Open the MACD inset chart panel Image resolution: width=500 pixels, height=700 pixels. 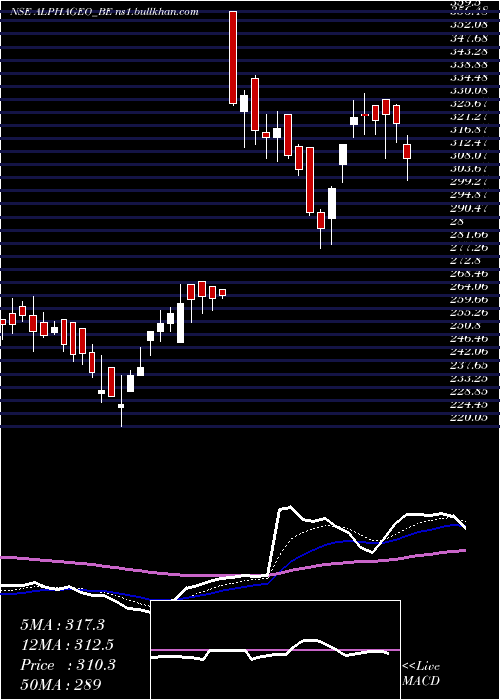click(x=275, y=650)
